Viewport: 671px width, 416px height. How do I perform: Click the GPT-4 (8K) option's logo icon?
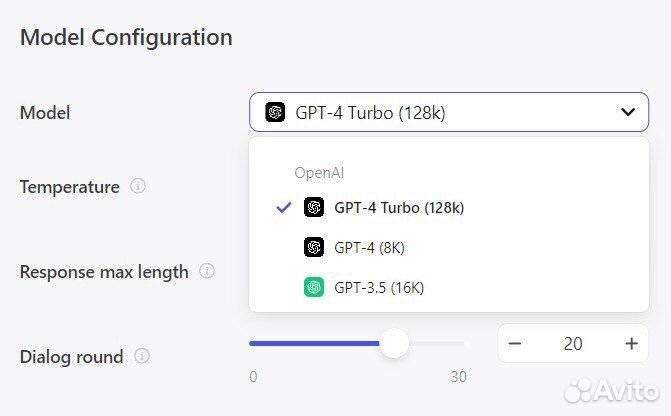[x=314, y=247]
